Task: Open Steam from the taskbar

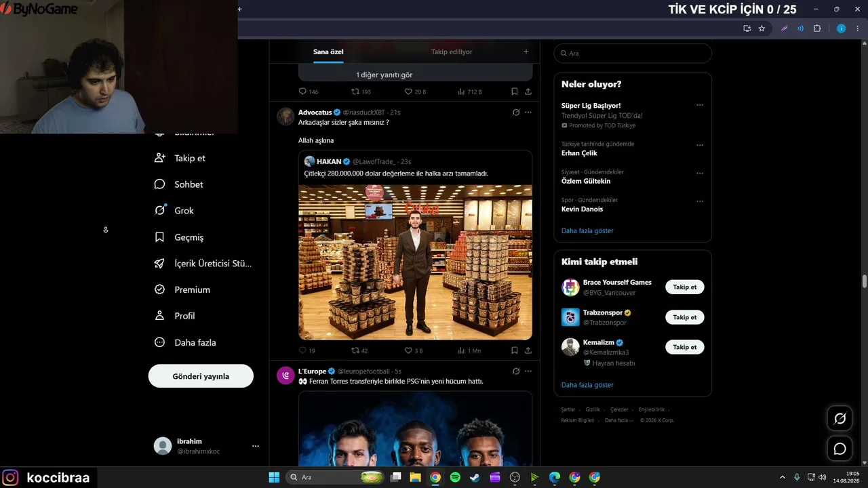Action: (475, 477)
